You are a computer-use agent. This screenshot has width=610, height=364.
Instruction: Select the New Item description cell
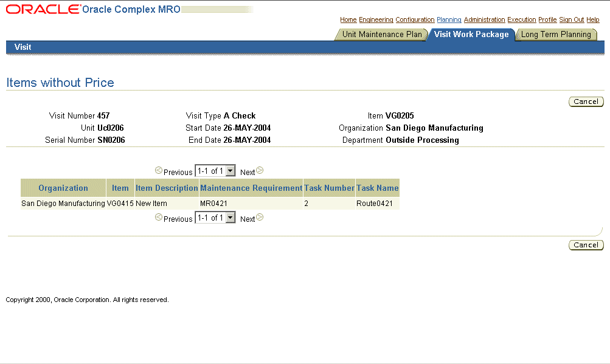pyautogui.click(x=167, y=204)
